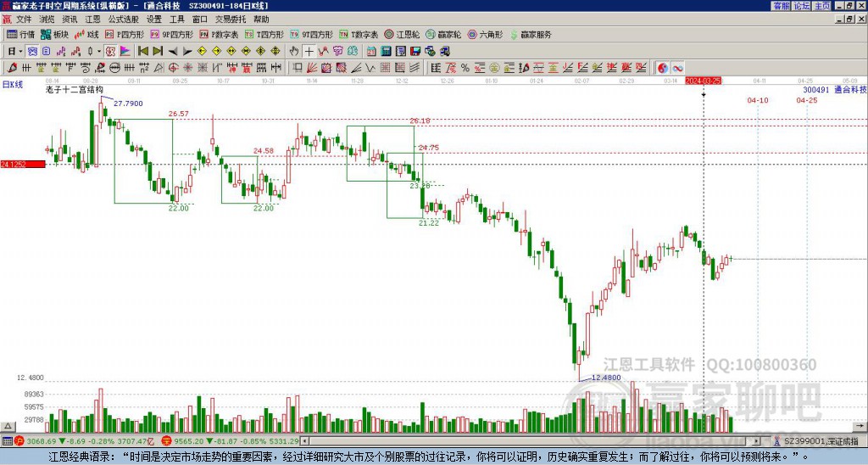Open the P四方形 tool

pyautogui.click(x=125, y=34)
